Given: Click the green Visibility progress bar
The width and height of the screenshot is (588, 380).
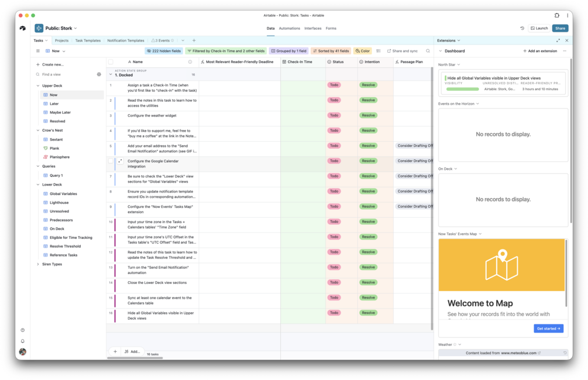Looking at the screenshot, I should click(462, 89).
